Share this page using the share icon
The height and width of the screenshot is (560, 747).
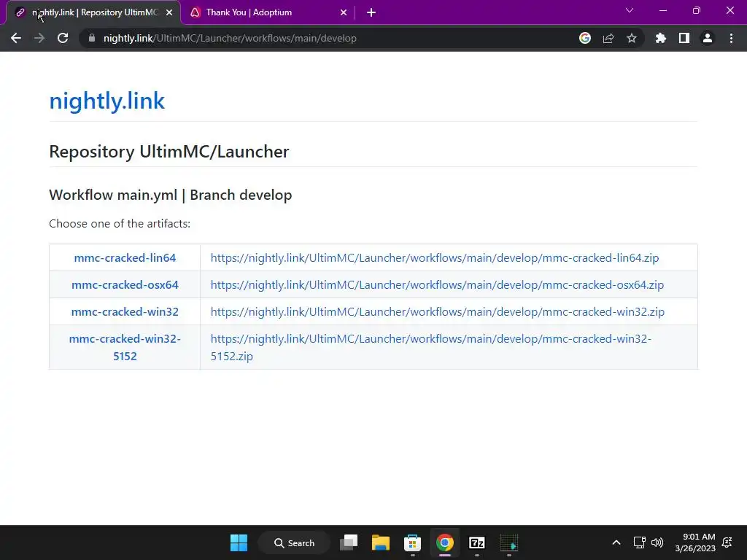pos(608,38)
